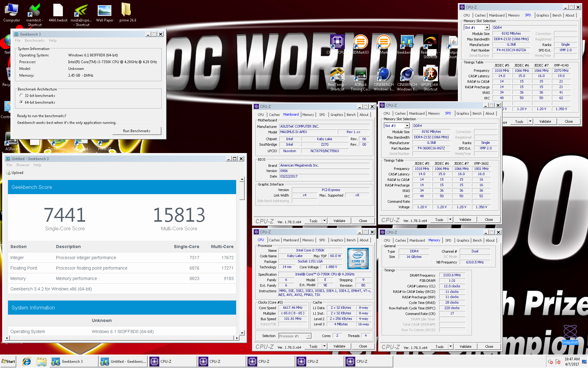Open the Processor #1 selection dropdown
Image resolution: width=588 pixels, height=368 pixels.
pyautogui.click(x=309, y=336)
